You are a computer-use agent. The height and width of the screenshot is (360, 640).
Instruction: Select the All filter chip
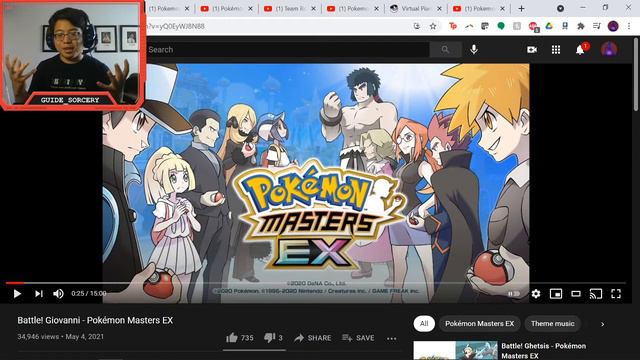pos(424,324)
